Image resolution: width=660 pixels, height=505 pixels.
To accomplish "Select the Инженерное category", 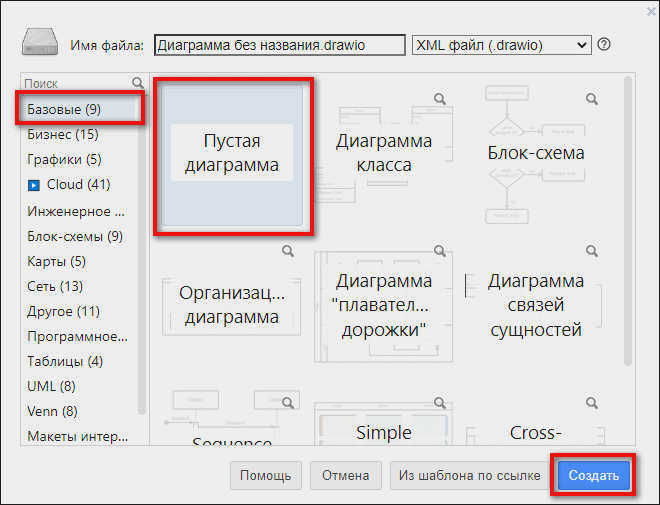I will (x=80, y=211).
